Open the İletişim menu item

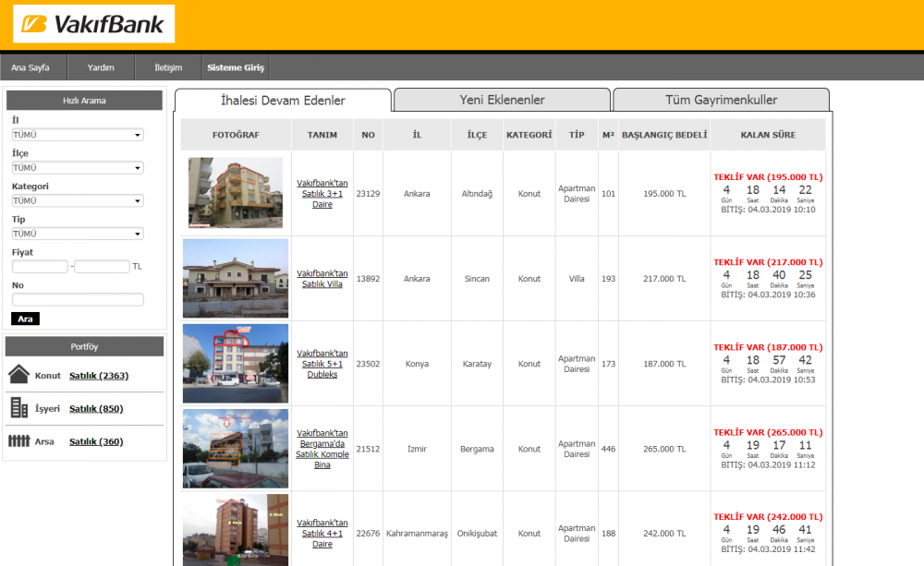click(x=168, y=67)
